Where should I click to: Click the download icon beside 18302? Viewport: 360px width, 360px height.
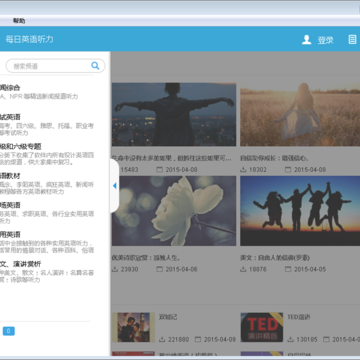(243, 169)
